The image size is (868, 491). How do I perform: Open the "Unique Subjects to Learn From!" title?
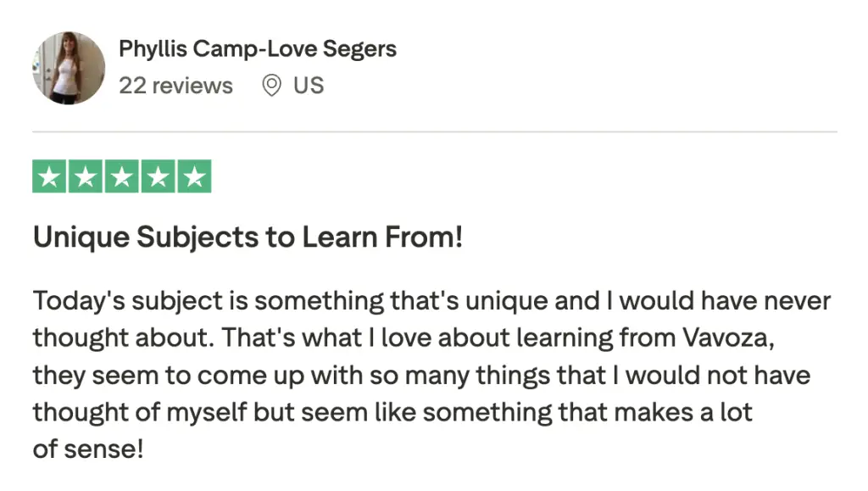coord(248,237)
